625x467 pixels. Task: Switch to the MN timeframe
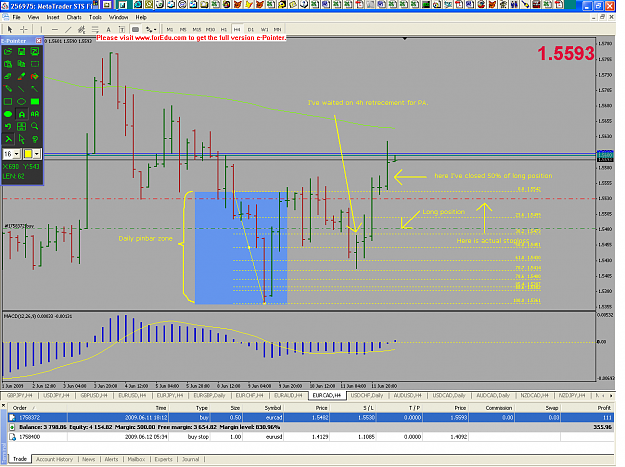(278, 29)
